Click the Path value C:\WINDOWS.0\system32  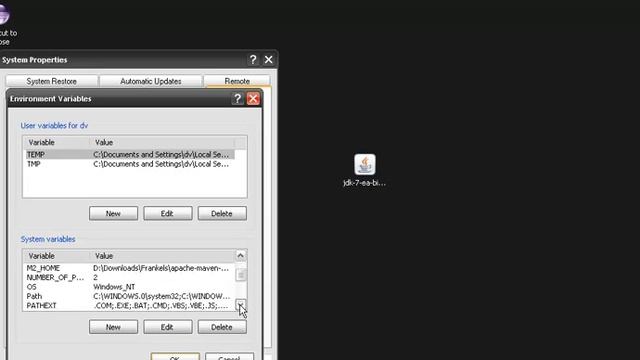[x=162, y=296]
